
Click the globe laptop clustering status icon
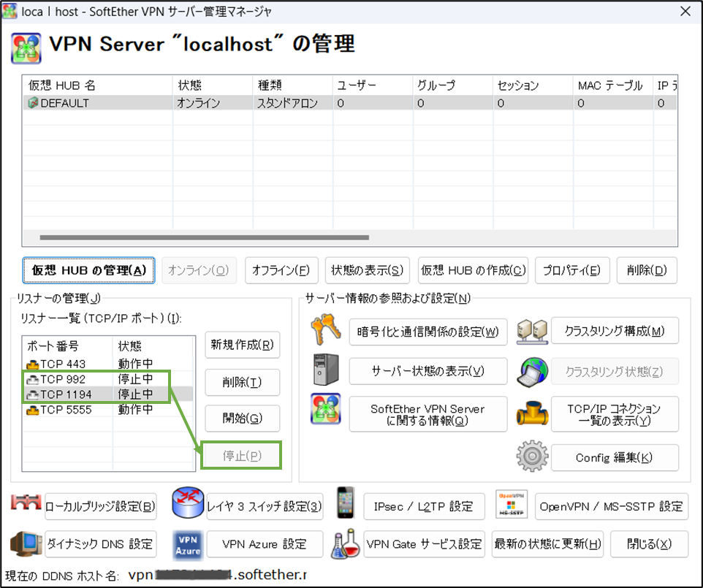(x=532, y=372)
